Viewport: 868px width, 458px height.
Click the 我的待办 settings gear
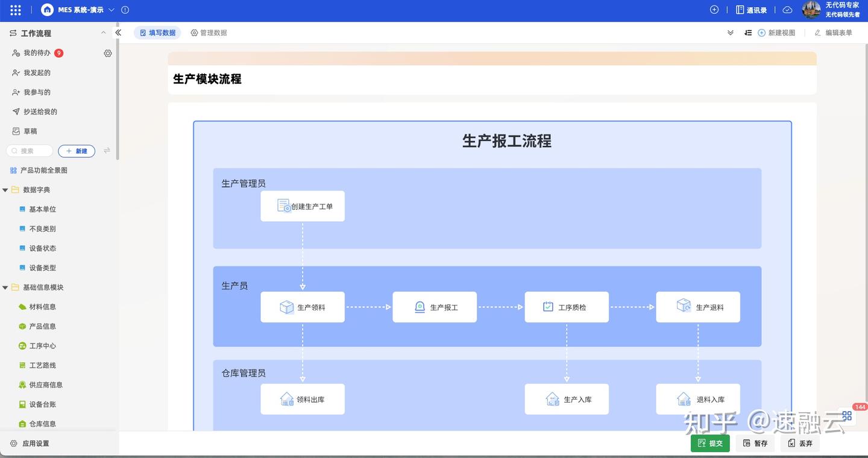[107, 52]
